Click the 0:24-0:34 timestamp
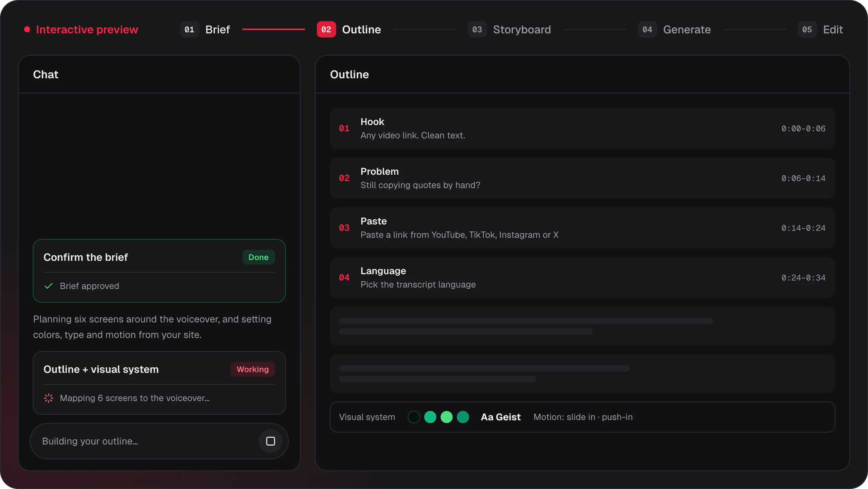 (803, 278)
